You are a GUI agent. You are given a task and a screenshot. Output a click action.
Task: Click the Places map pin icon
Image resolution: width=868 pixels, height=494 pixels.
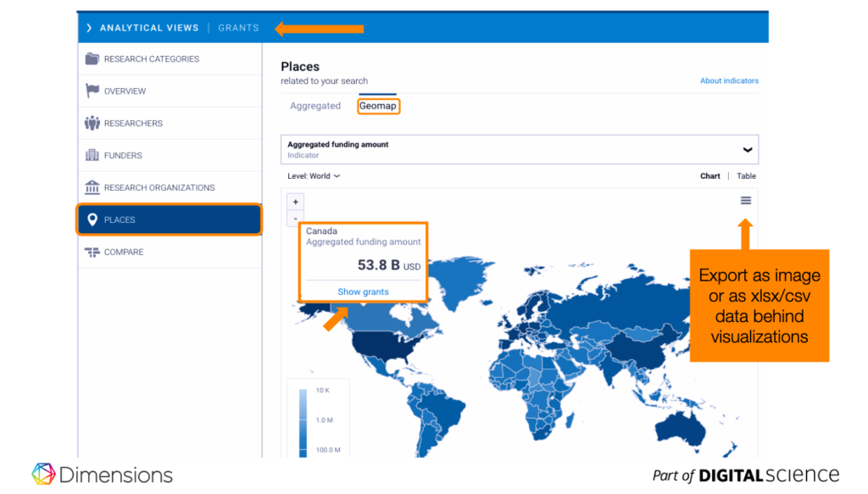[x=92, y=220]
